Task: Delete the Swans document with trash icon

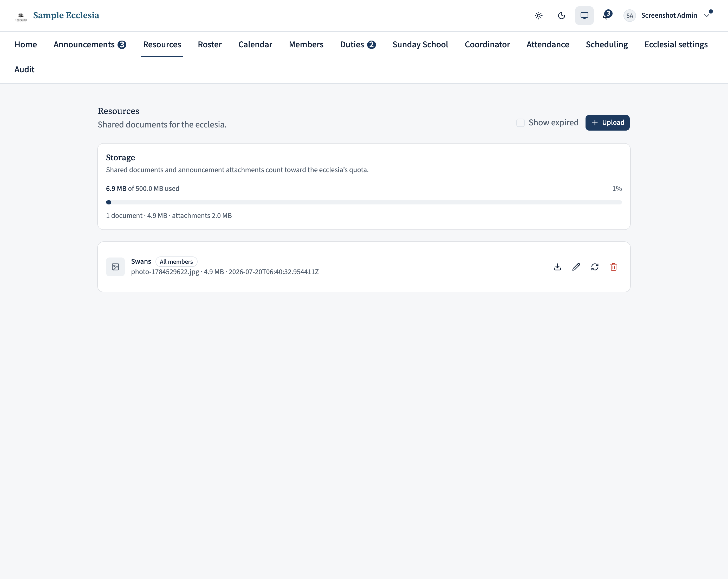Action: (x=614, y=267)
